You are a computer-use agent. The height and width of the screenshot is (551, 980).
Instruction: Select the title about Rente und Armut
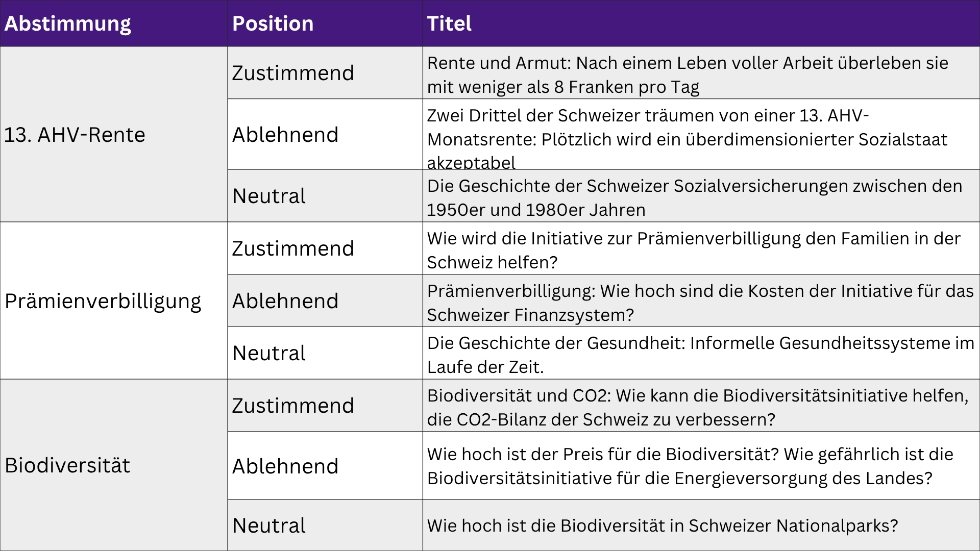[x=688, y=75]
